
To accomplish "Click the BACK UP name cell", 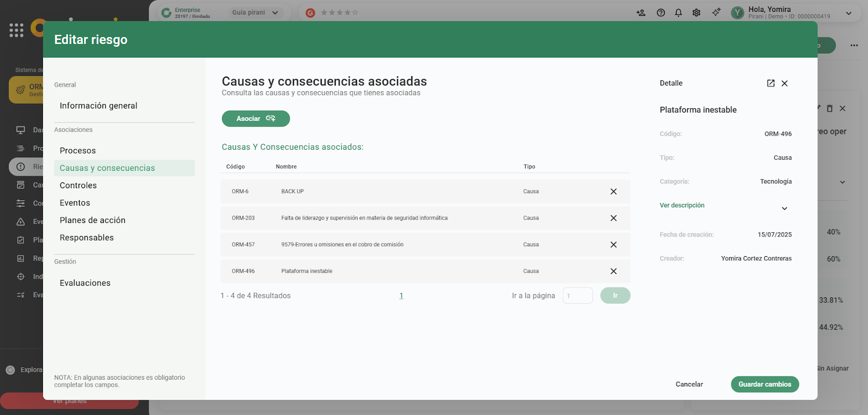I will click(292, 191).
